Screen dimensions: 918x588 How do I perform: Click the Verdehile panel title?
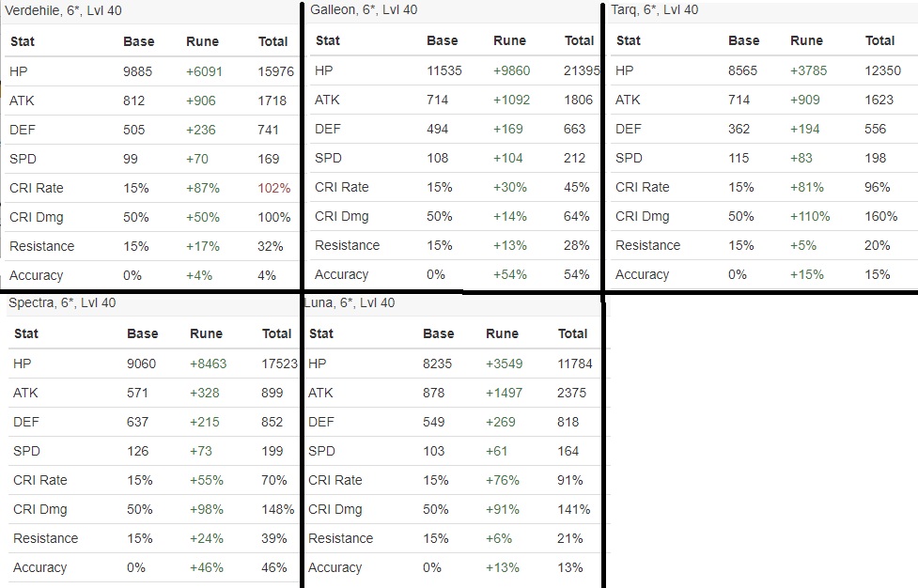coord(63,10)
